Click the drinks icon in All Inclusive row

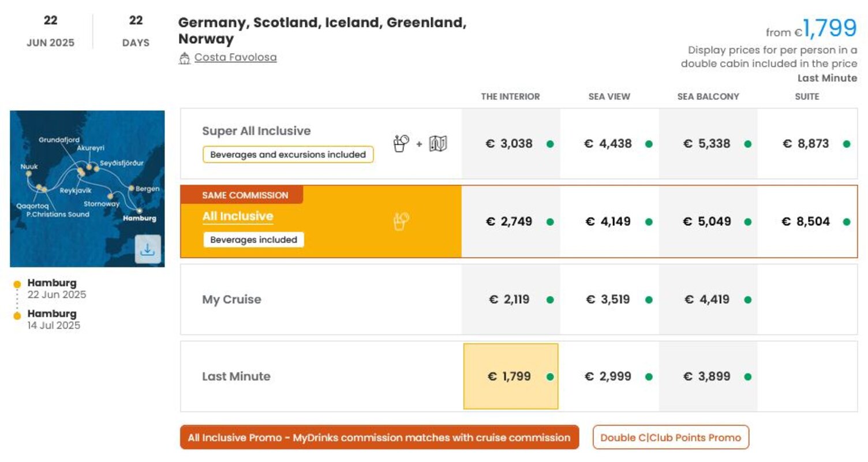pos(401,221)
